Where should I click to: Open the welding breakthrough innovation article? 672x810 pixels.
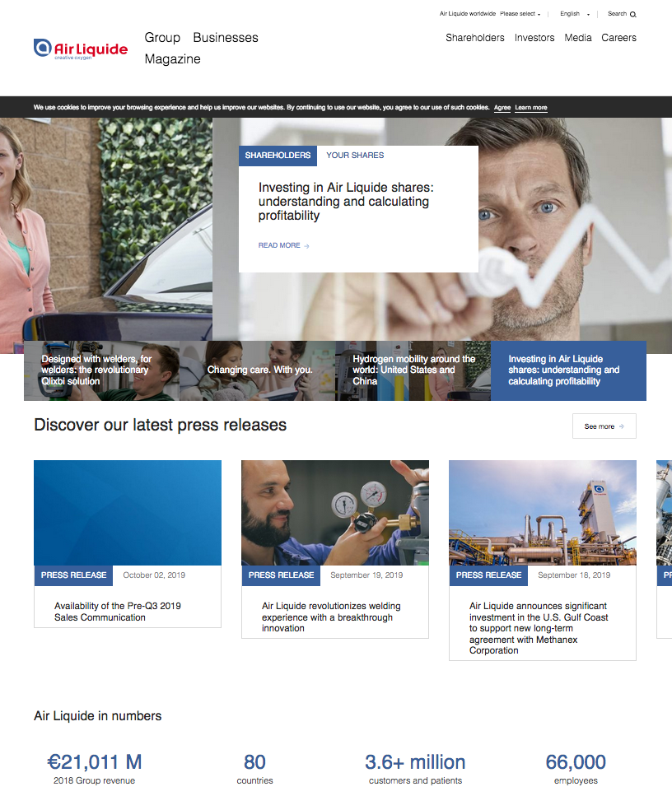[331, 617]
